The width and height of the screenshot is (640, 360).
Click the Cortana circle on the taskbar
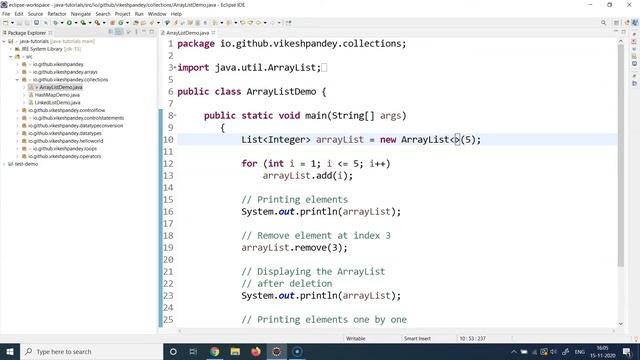173,351
